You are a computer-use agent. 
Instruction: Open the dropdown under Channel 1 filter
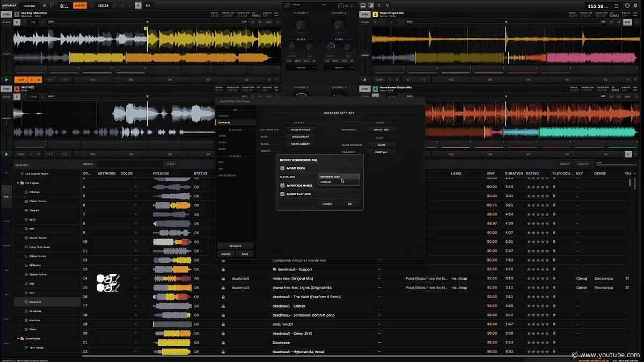(301, 68)
